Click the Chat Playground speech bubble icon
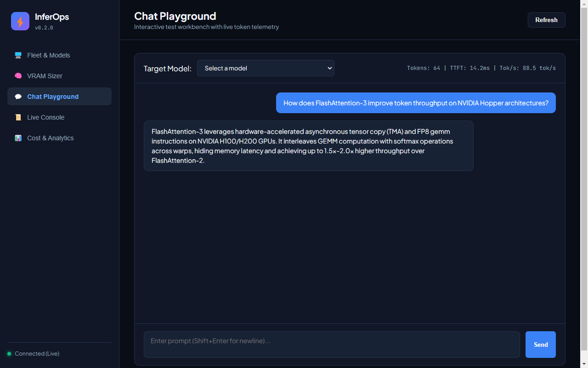The image size is (588, 368). coord(18,97)
